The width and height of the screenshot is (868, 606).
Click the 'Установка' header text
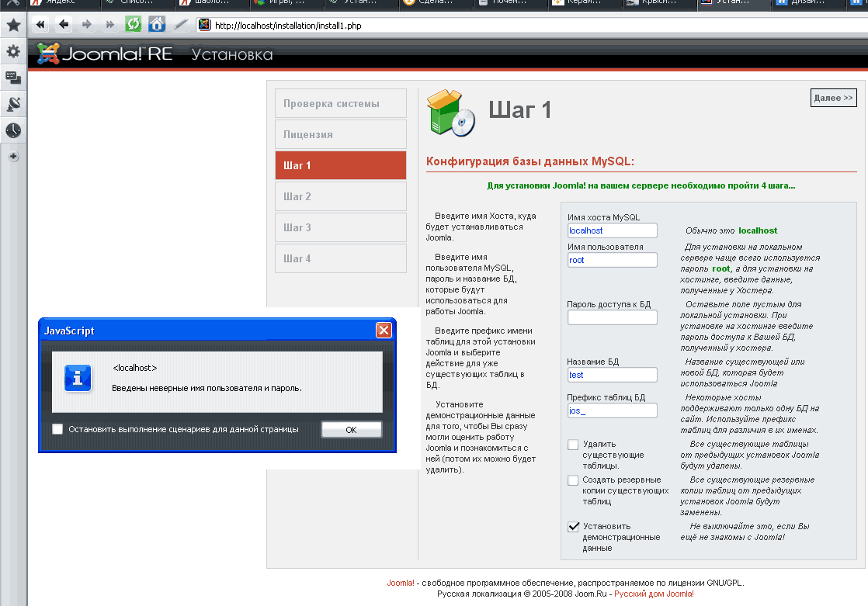[x=232, y=54]
